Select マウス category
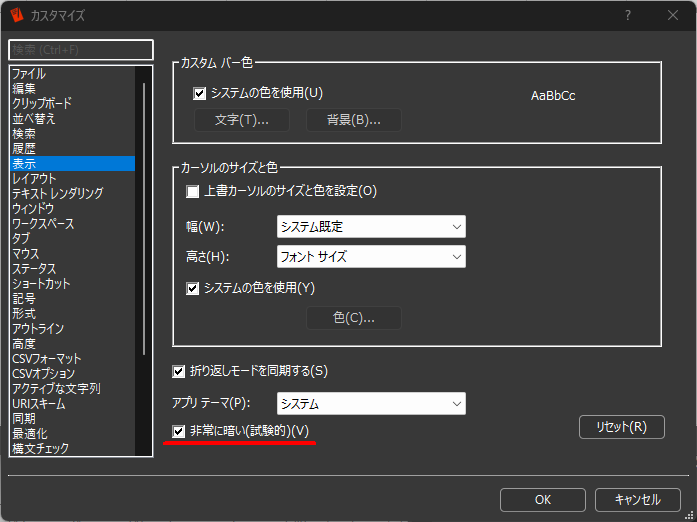The width and height of the screenshot is (697, 522). coord(72,254)
